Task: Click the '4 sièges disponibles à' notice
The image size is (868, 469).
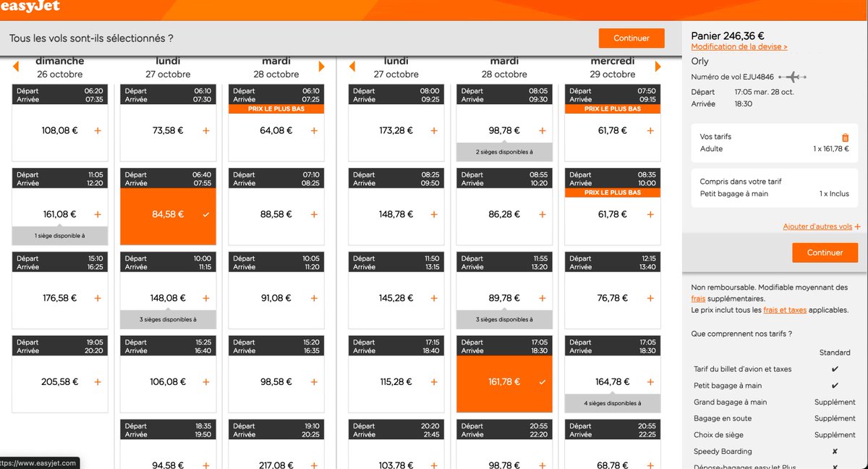Action: click(x=613, y=403)
